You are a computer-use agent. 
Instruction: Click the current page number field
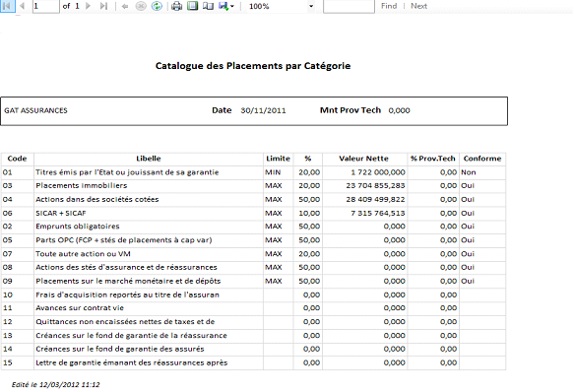(45, 6)
